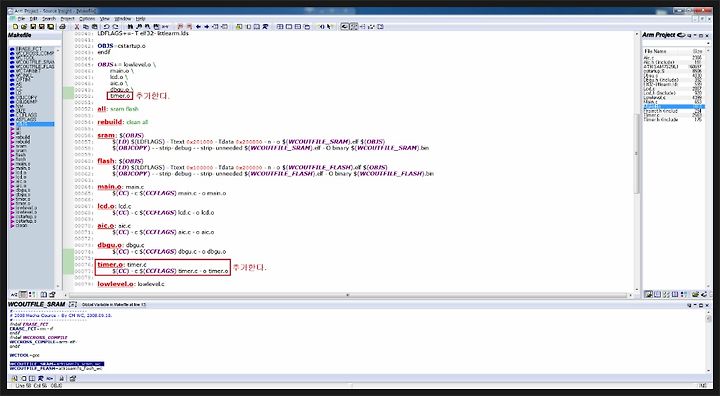Click the file filter input in Arm Project panel
The height and width of the screenshot is (396, 720).
(x=673, y=43)
